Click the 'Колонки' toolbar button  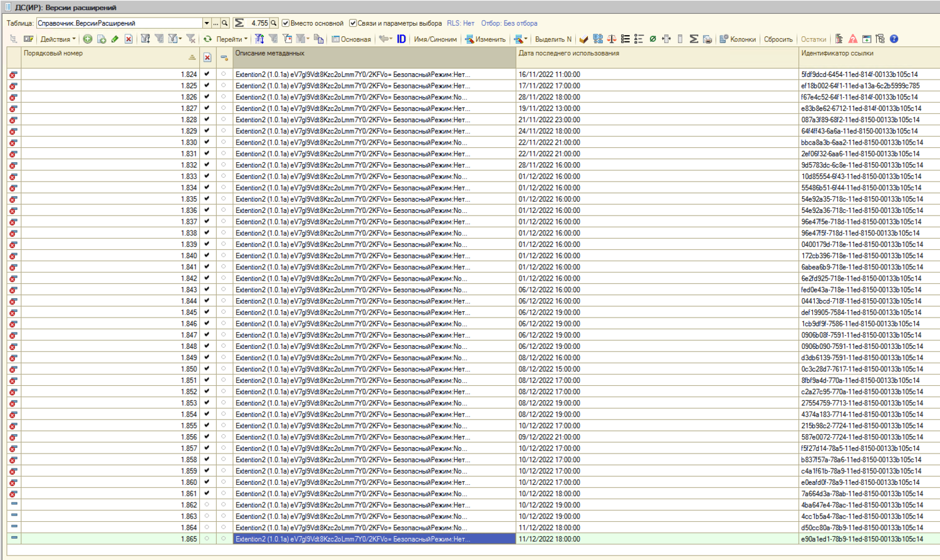(x=738, y=39)
